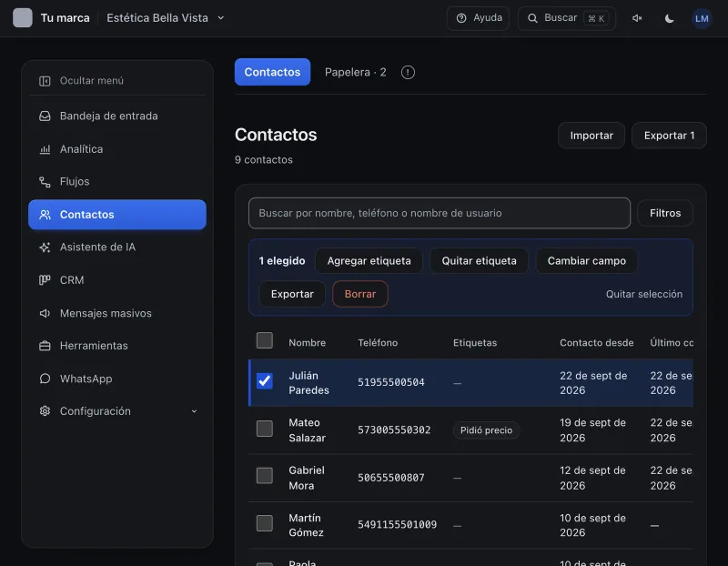Click the CRM kanban icon

tap(45, 280)
